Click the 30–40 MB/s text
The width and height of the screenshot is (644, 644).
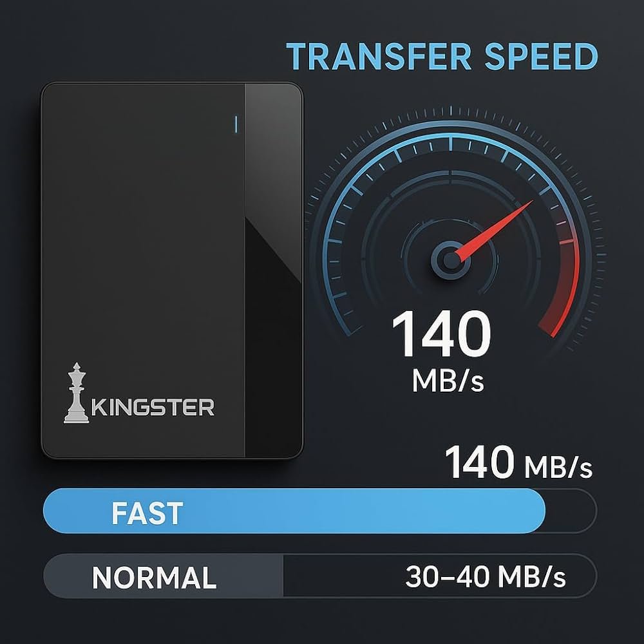tap(486, 576)
